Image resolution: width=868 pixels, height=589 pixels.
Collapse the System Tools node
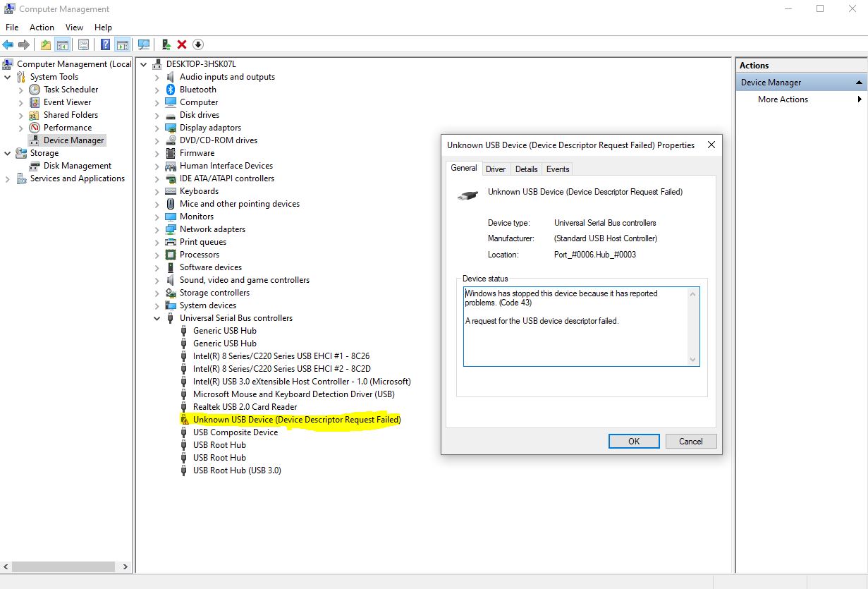pyautogui.click(x=8, y=77)
